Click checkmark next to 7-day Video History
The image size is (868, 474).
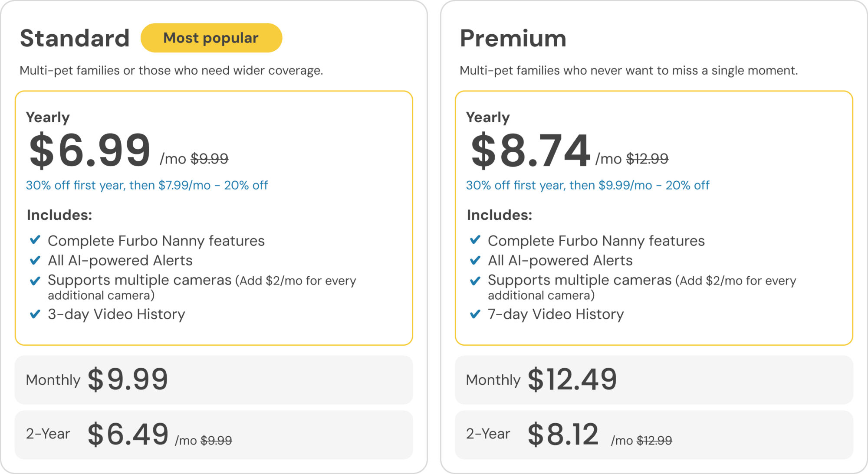(x=475, y=314)
